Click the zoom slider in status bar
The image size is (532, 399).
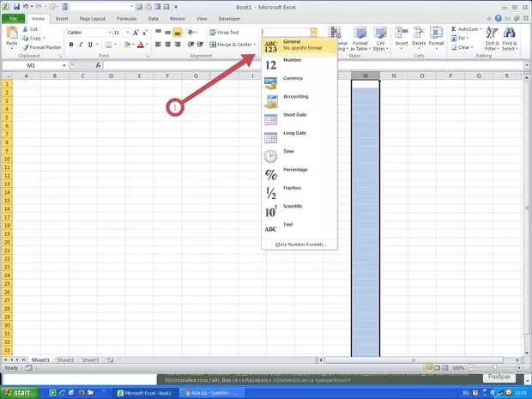pyautogui.click(x=495, y=367)
